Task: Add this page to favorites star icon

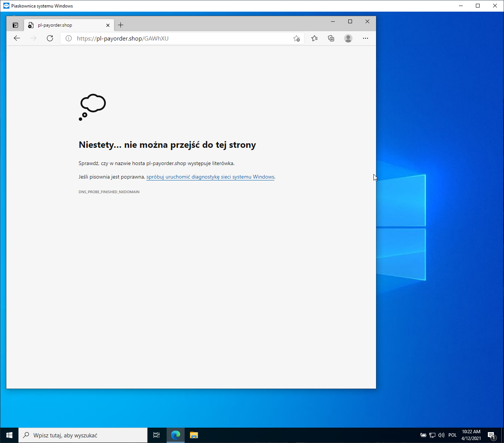Action: 296,38
